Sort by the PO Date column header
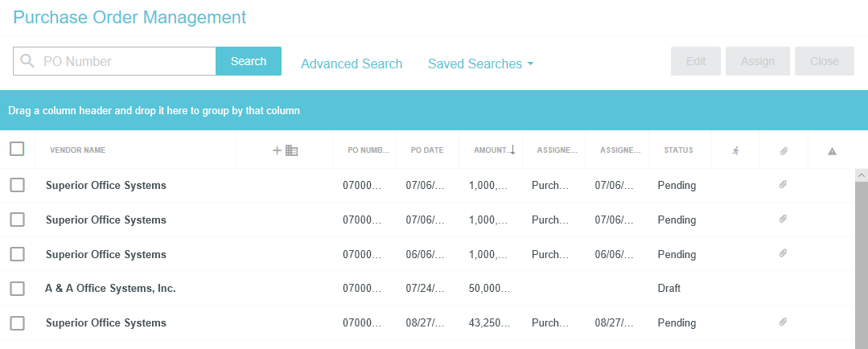Image resolution: width=868 pixels, height=349 pixels. pos(427,150)
